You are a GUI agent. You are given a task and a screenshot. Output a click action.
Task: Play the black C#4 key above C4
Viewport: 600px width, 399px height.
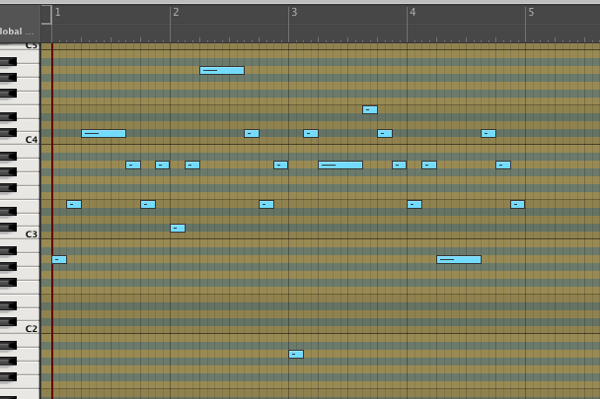coord(8,133)
